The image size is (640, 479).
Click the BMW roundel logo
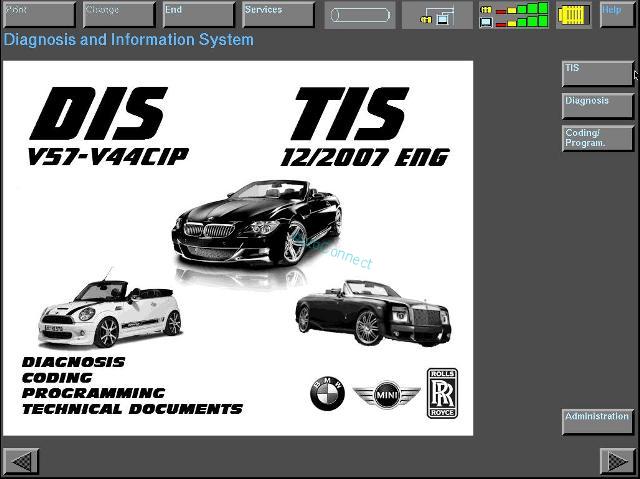click(x=327, y=394)
